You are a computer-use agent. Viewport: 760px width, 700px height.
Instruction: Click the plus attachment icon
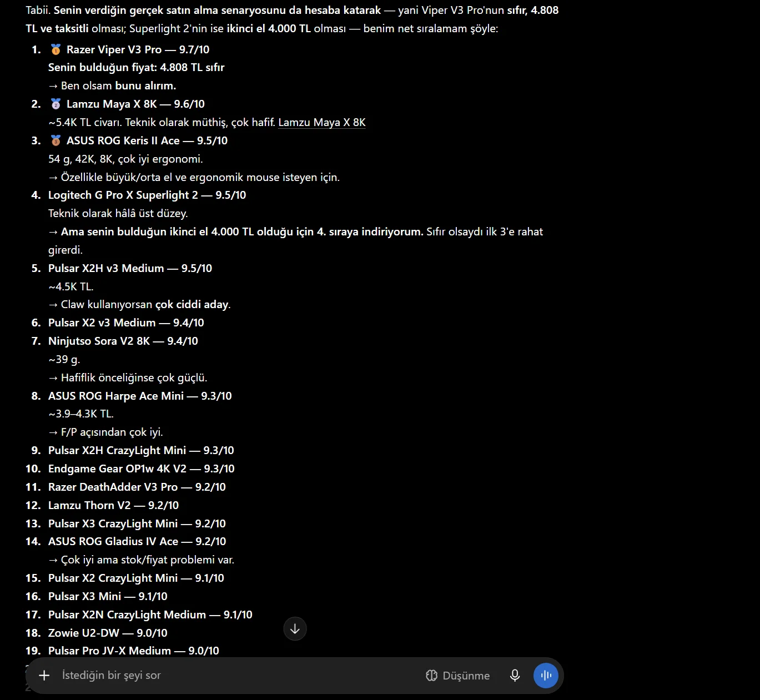(x=44, y=675)
